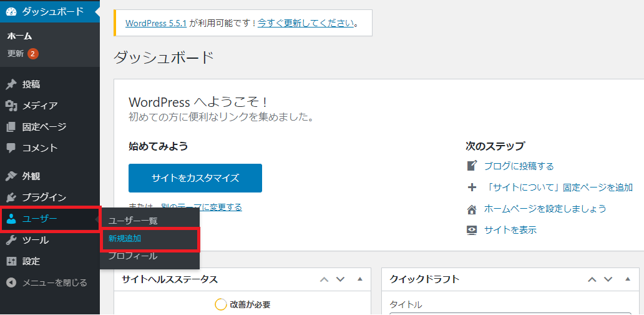Image resolution: width=644 pixels, height=315 pixels.
Task: Click the 改善が必要 status text
Action: [x=250, y=305]
